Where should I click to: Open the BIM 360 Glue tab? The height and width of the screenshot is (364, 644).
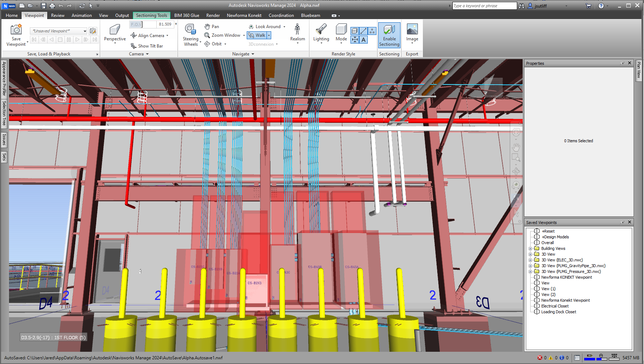187,15
